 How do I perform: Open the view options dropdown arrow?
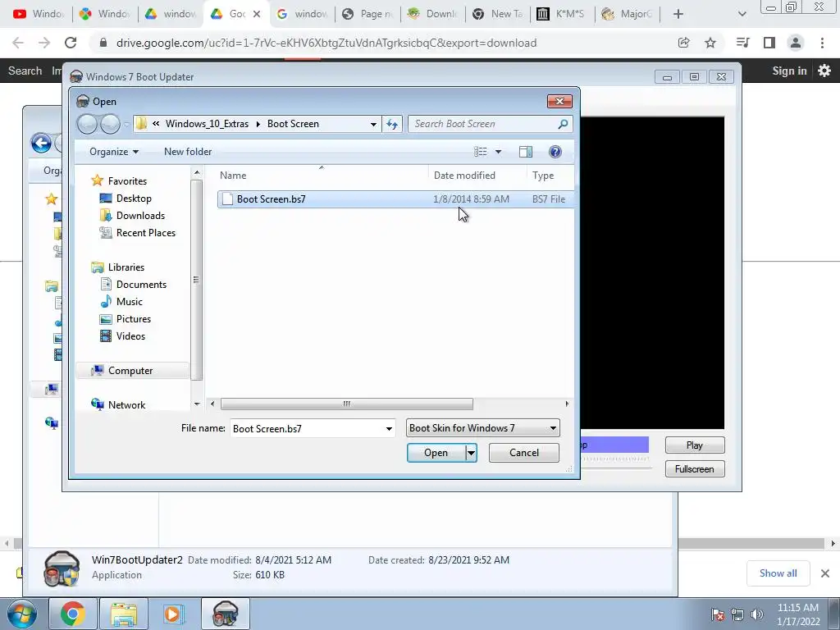click(498, 152)
